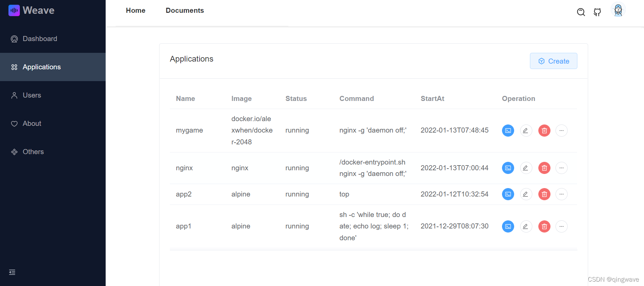Open the search icon in header
Image resolution: width=644 pixels, height=286 pixels.
click(x=581, y=12)
